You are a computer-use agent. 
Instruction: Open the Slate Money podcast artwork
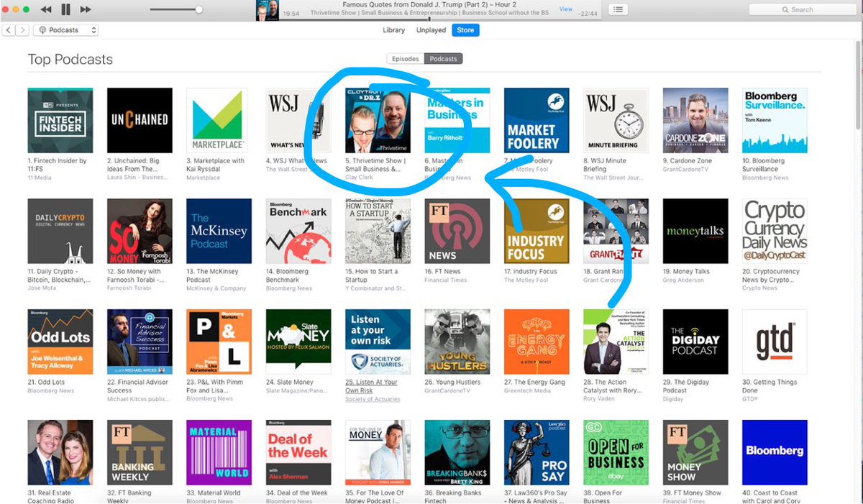point(298,342)
